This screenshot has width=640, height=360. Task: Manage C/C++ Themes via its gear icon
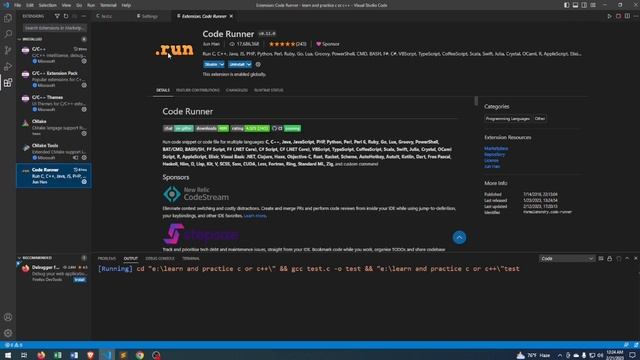84,109
